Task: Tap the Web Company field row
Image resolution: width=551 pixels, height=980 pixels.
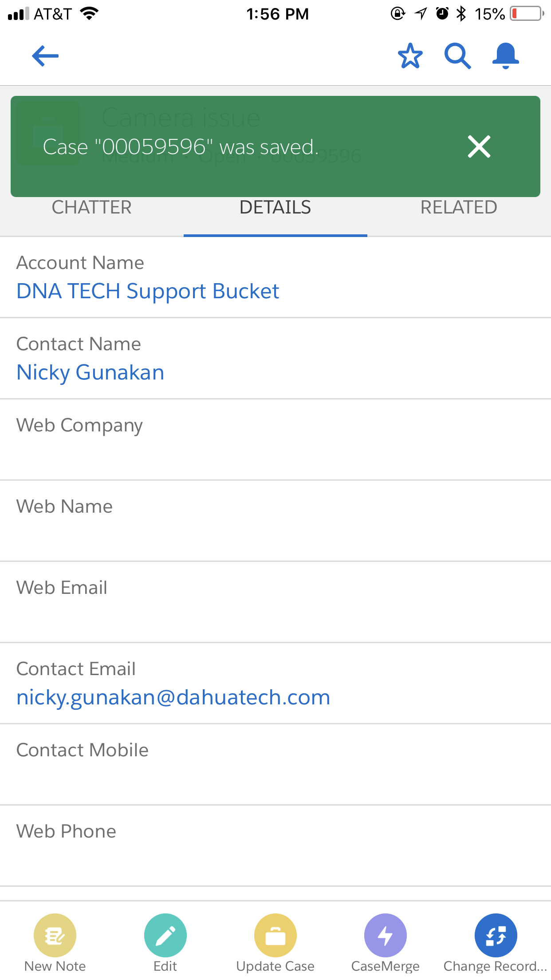Action: [x=275, y=440]
